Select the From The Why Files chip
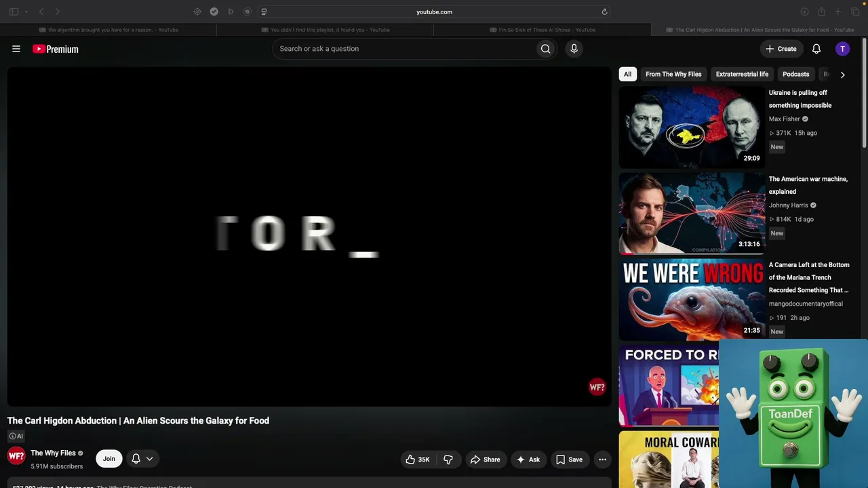The height and width of the screenshot is (488, 868). point(673,75)
